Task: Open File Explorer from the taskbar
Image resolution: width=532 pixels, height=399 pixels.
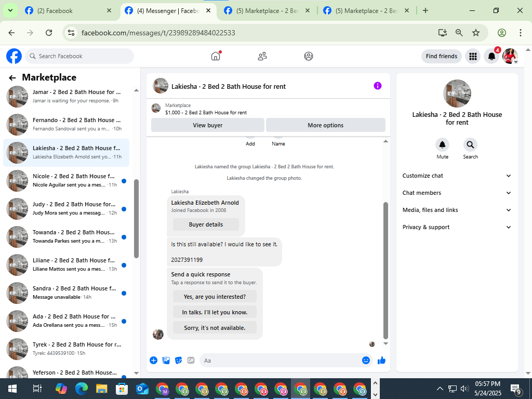Action: [101, 389]
